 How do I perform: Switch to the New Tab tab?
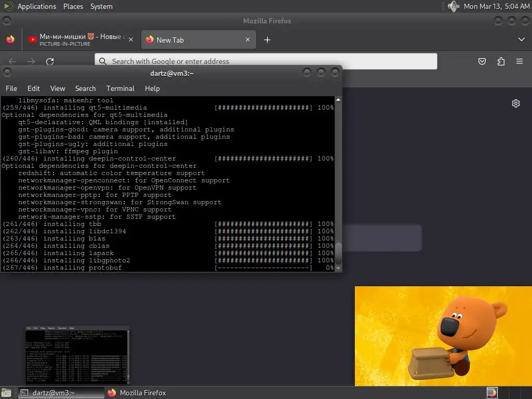pyautogui.click(x=198, y=39)
